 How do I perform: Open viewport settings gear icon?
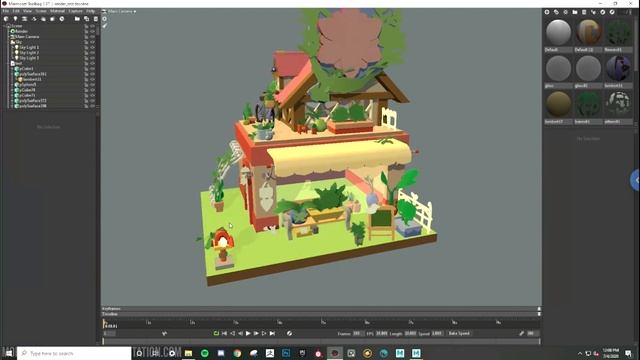(104, 19)
